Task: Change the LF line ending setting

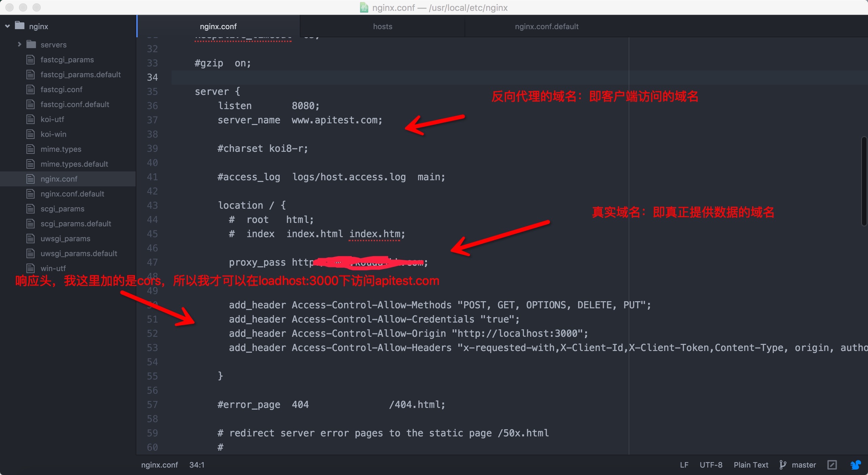Action: pyautogui.click(x=684, y=465)
